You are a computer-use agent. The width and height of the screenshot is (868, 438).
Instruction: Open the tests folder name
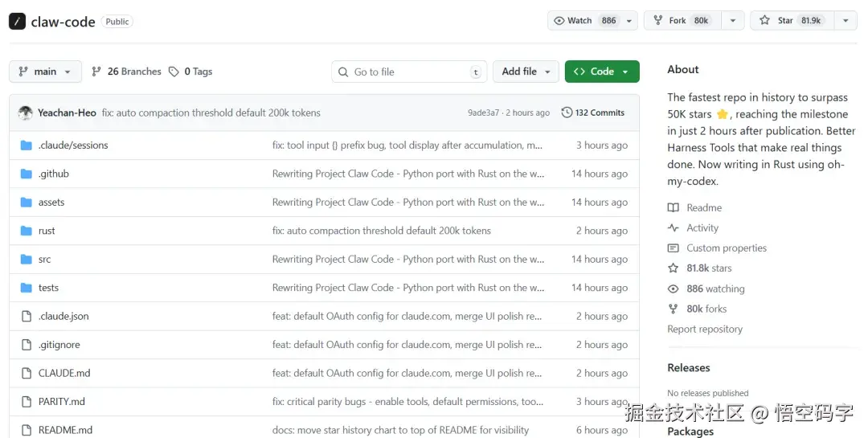pos(49,288)
